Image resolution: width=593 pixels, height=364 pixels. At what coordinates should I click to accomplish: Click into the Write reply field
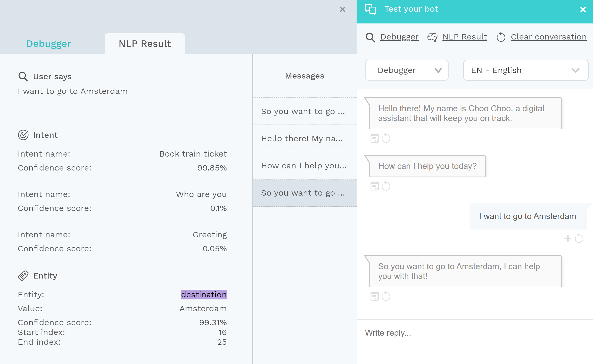tap(474, 333)
